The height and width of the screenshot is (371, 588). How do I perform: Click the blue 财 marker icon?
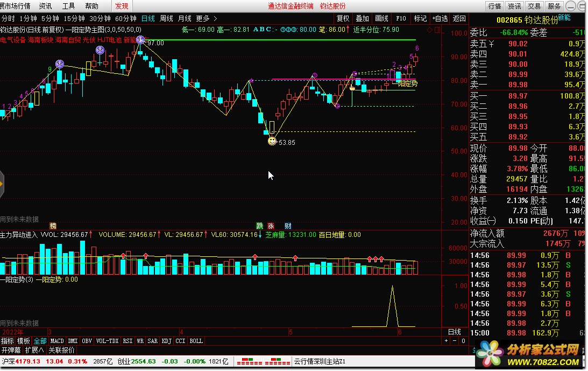(x=288, y=226)
